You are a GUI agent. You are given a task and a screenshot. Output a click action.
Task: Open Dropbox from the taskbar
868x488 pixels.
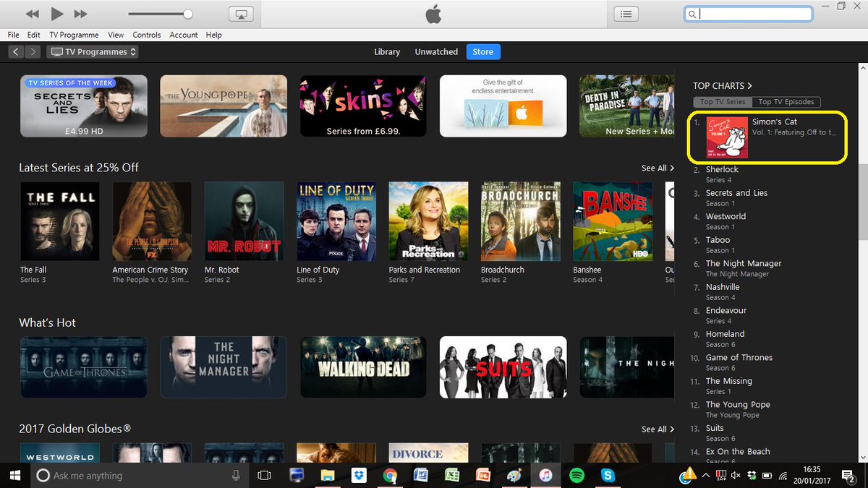359,475
